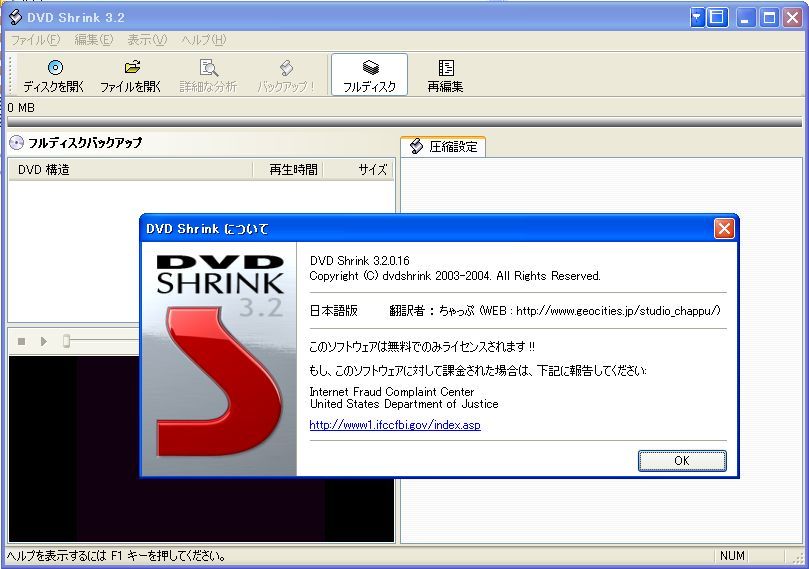Click the dropdown arrow button in title bar
This screenshot has height=569, width=809.
(x=697, y=18)
